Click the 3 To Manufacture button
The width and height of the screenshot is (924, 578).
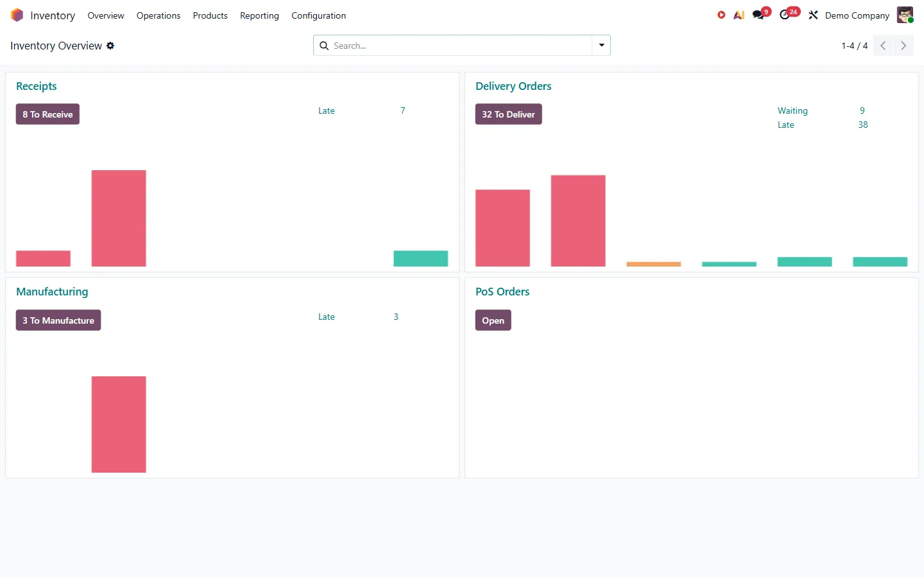coord(58,320)
